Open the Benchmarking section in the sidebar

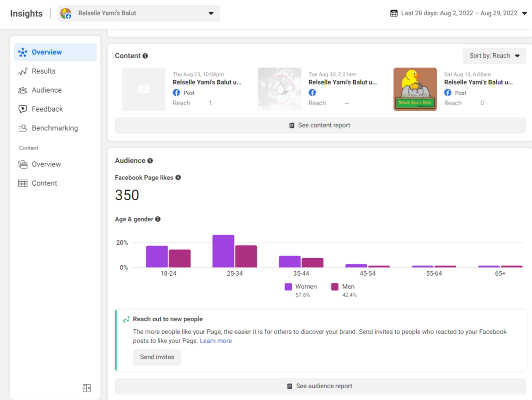(x=55, y=128)
